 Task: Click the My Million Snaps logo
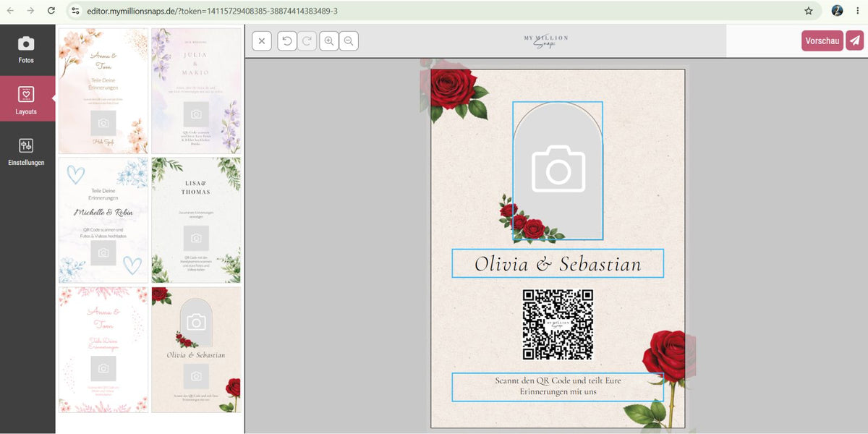pos(546,41)
